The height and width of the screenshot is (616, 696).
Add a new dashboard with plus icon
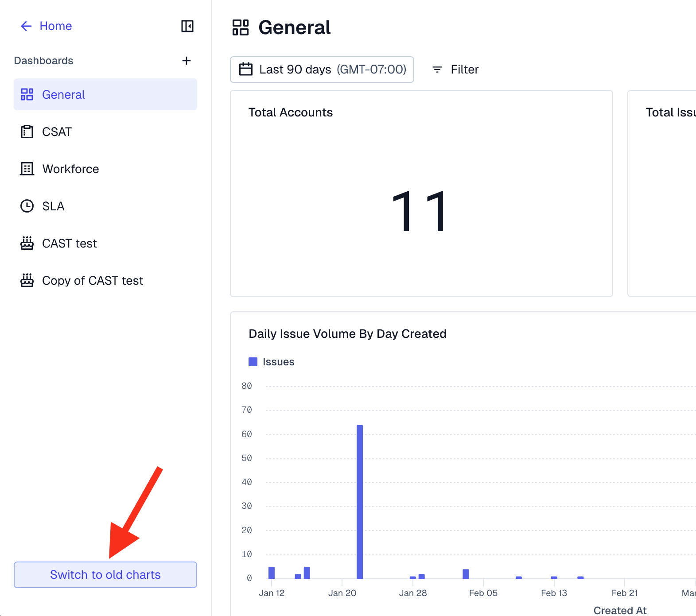coord(187,61)
